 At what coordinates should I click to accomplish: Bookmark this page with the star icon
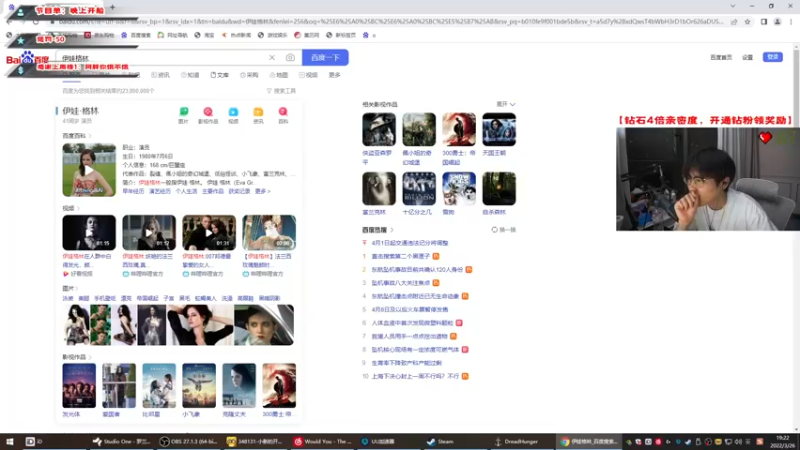[x=747, y=22]
